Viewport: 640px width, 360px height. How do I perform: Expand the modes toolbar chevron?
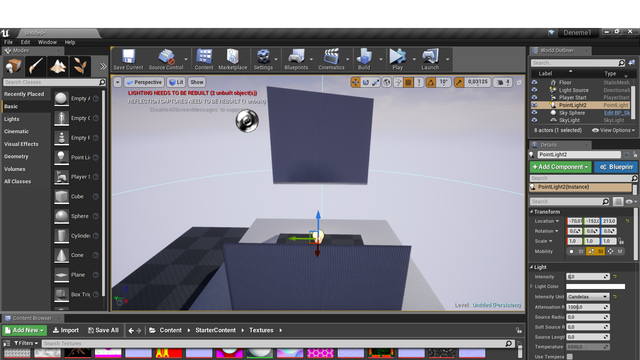(103, 66)
